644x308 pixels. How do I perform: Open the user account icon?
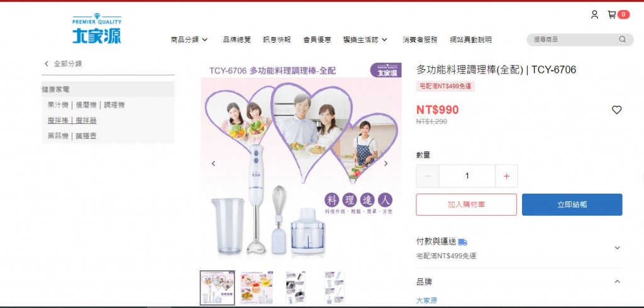click(594, 15)
